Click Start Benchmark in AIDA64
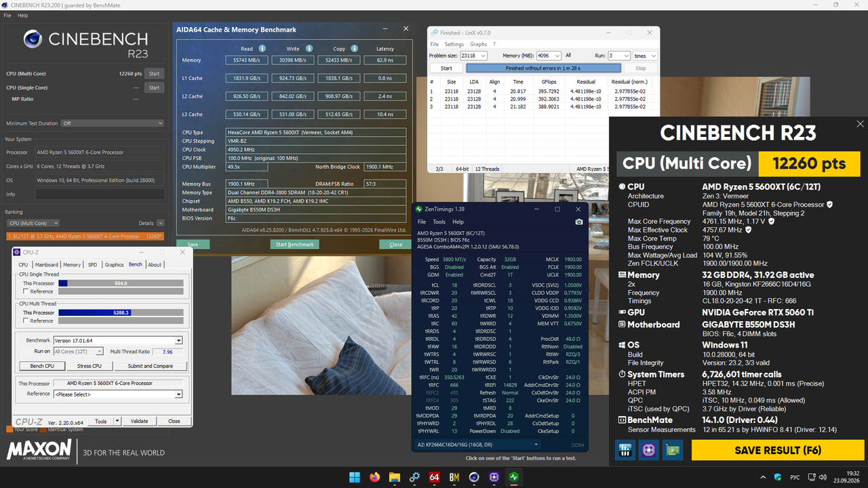Viewport: 868px width, 488px height. (295, 244)
